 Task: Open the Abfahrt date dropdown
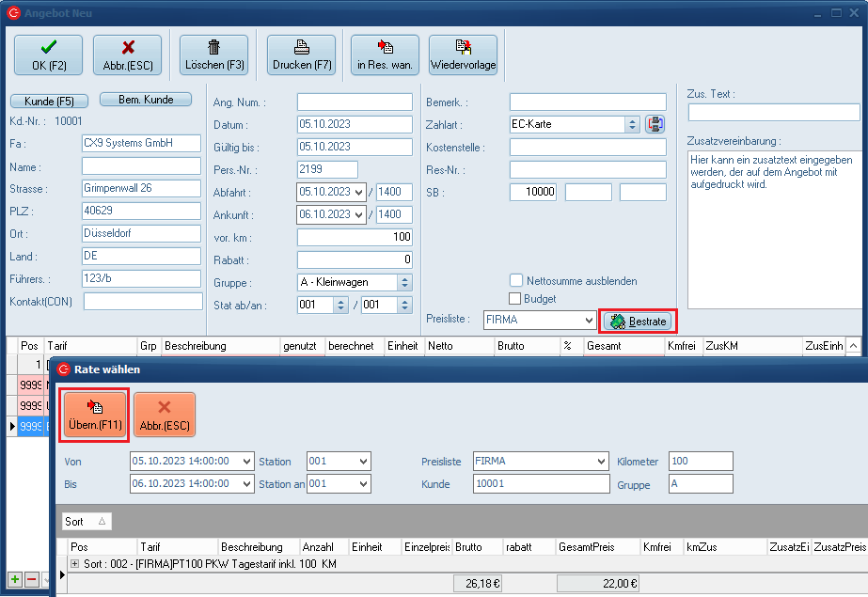tap(358, 192)
